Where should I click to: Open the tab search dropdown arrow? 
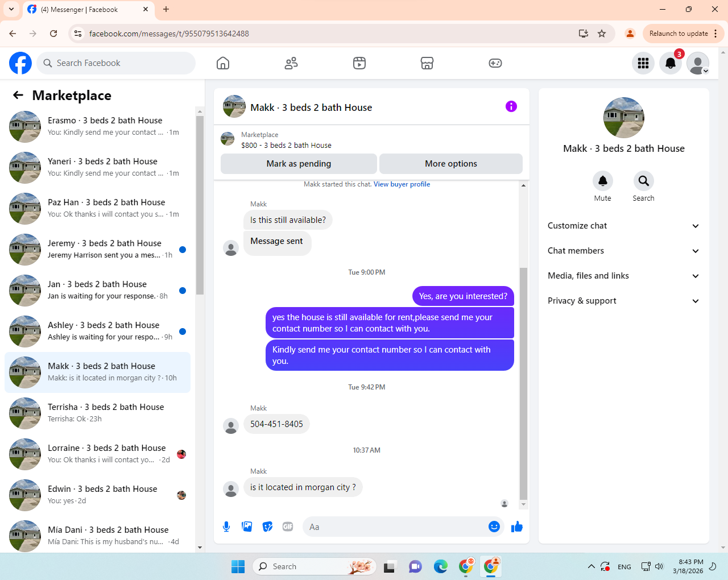[11, 9]
